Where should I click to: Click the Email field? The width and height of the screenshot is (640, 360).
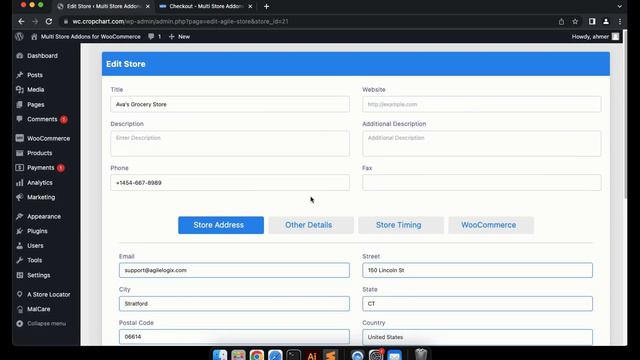[x=234, y=270]
